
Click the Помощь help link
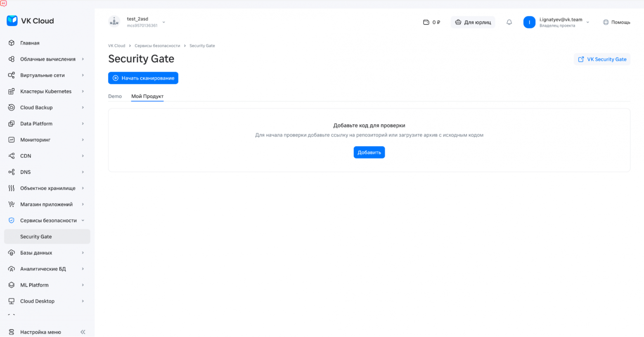coord(620,22)
